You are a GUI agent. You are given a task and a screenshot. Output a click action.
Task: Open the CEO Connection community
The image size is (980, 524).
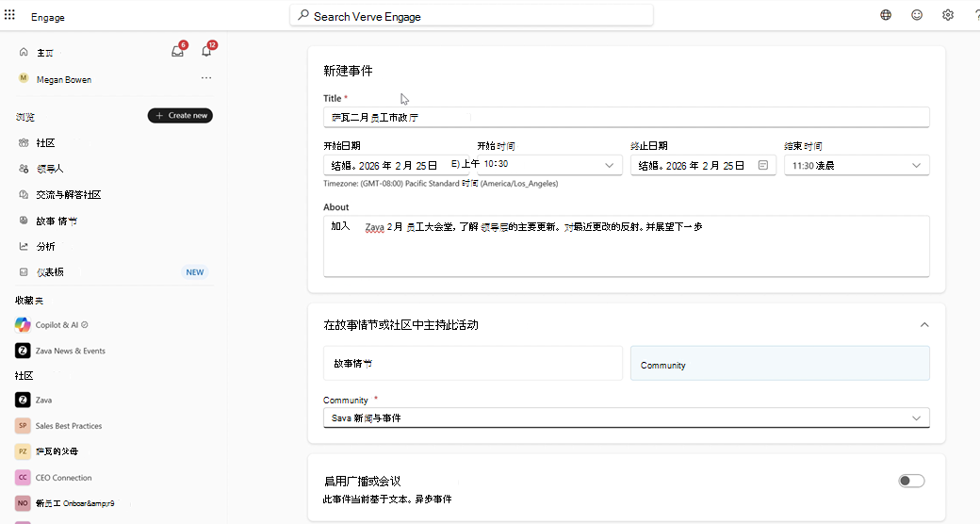(x=64, y=478)
